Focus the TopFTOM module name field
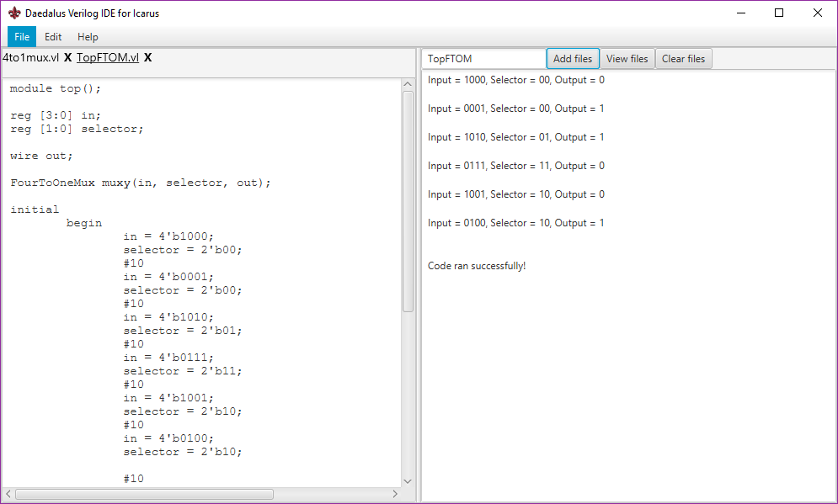Image resolution: width=838 pixels, height=504 pixels. (483, 59)
